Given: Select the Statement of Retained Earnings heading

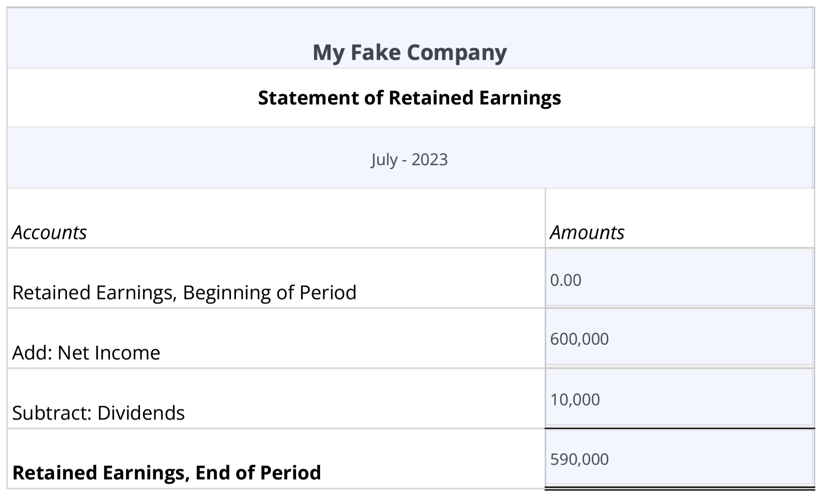Looking at the screenshot, I should tap(410, 98).
